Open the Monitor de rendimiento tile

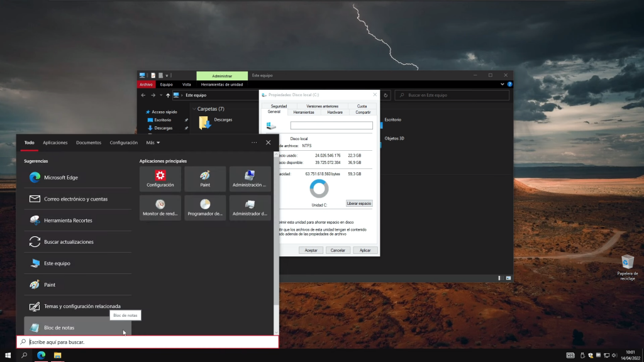click(160, 207)
